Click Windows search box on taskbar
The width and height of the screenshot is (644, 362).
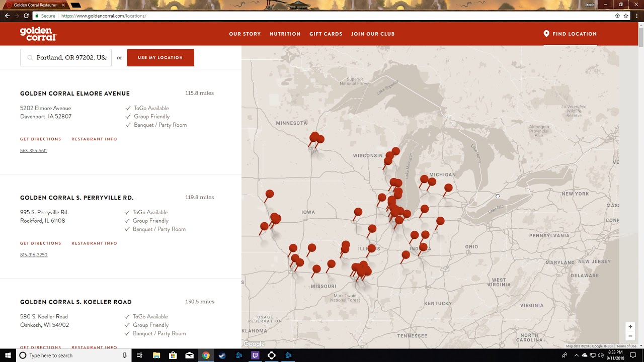(73, 355)
